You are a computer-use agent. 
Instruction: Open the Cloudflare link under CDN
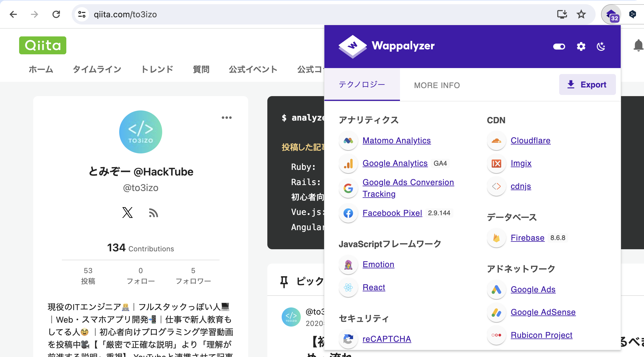coord(530,141)
